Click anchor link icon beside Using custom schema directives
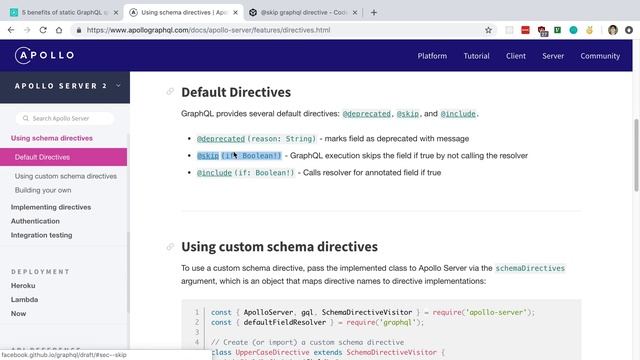Viewport: 640px width, 360px height. [170, 247]
